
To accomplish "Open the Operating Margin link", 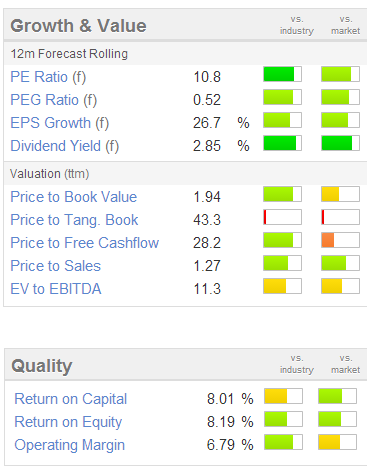I will (70, 445).
